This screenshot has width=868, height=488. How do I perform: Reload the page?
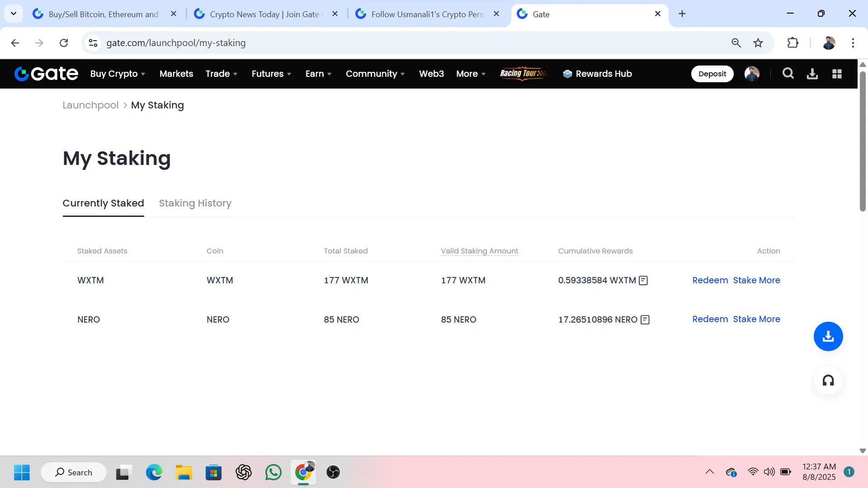click(64, 43)
